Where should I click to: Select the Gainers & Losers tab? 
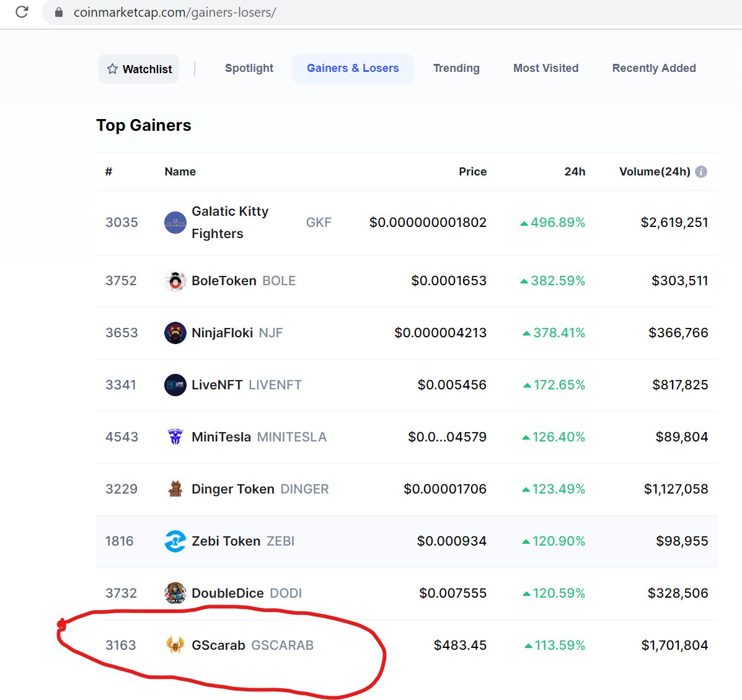pyautogui.click(x=353, y=69)
